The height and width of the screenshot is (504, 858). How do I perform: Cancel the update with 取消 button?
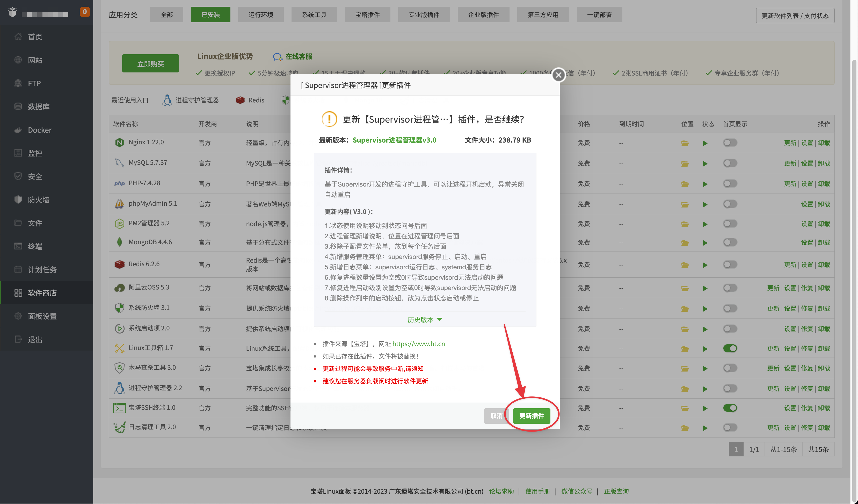[496, 416]
